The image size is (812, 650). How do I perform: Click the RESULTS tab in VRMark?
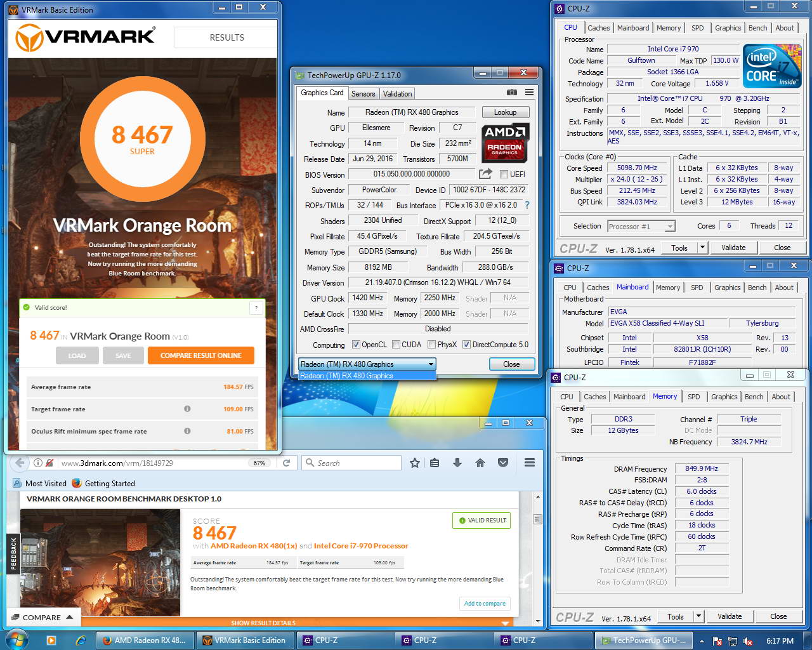(x=226, y=37)
